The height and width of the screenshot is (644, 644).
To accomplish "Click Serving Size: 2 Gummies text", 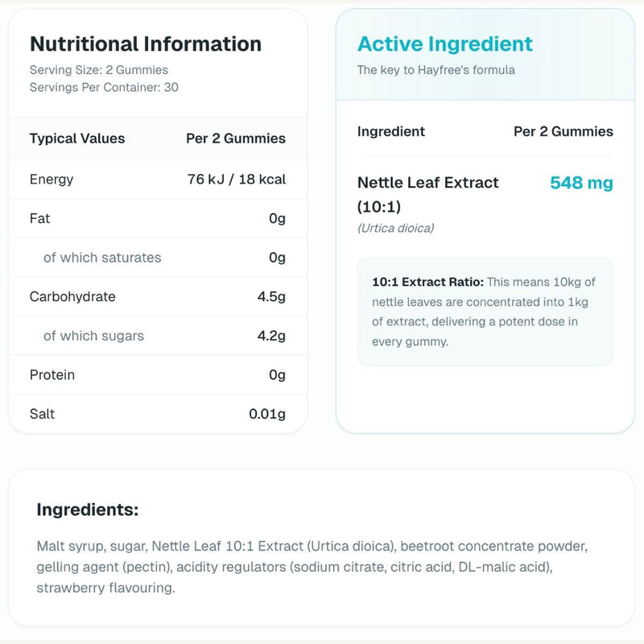I will 98,70.
